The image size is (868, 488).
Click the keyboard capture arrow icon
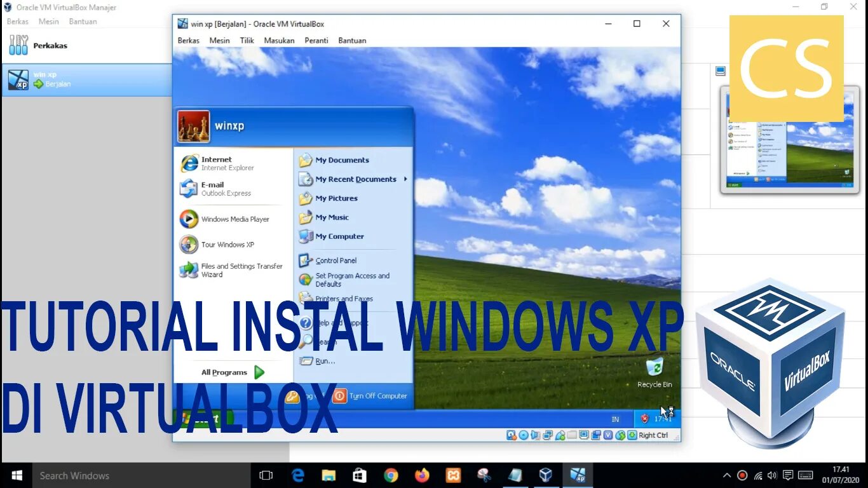click(x=632, y=435)
